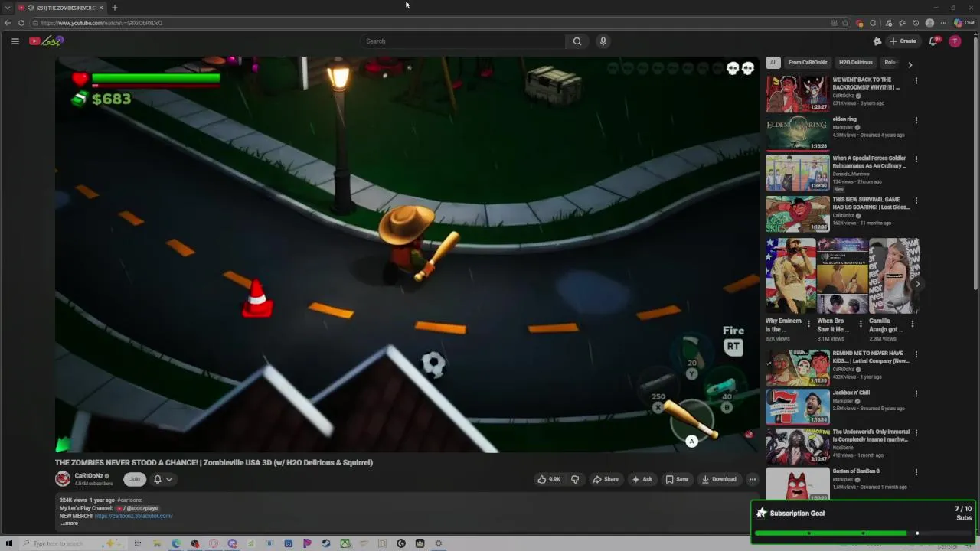The width and height of the screenshot is (980, 551).
Task: Go back with browser back arrow
Action: point(8,23)
